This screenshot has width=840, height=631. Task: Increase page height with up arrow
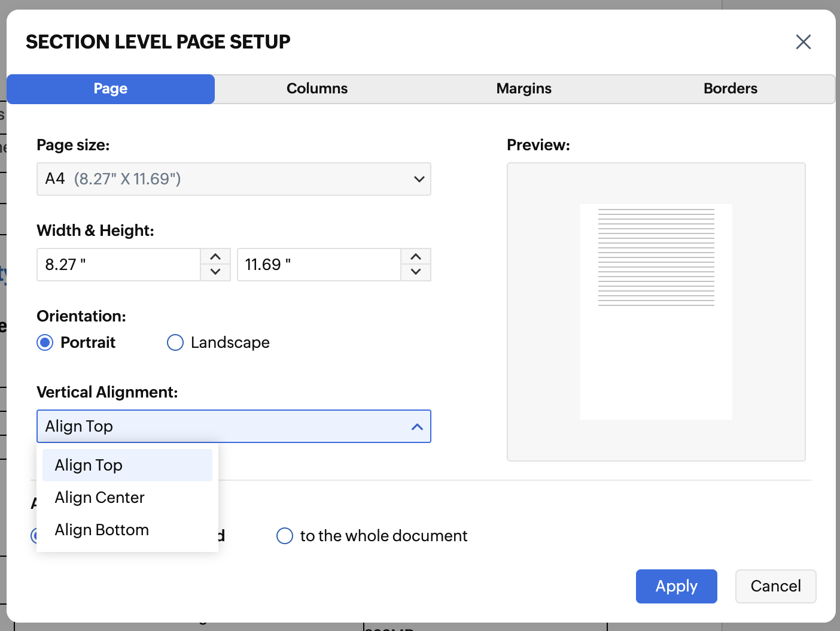pyautogui.click(x=416, y=257)
